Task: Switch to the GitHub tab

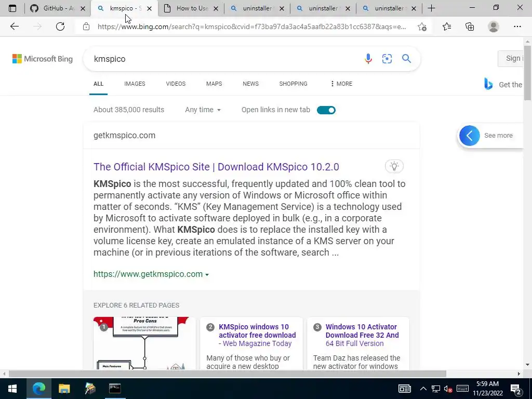Action: [x=58, y=8]
